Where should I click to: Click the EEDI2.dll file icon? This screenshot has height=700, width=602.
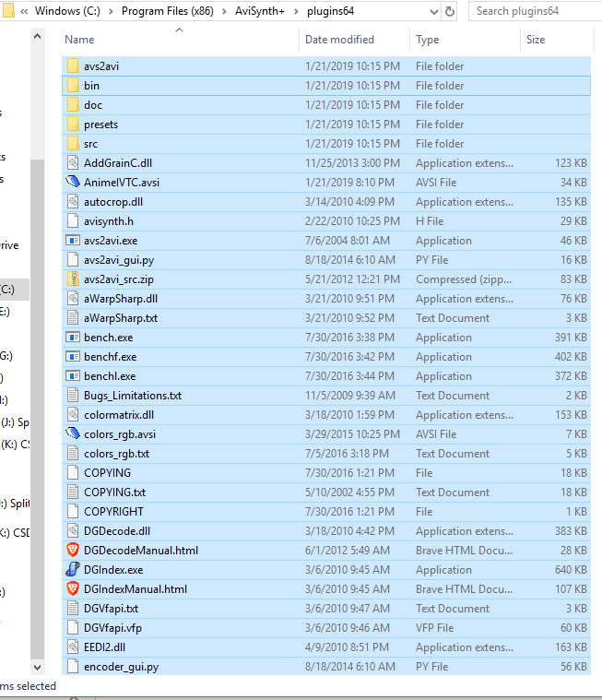[x=73, y=647]
